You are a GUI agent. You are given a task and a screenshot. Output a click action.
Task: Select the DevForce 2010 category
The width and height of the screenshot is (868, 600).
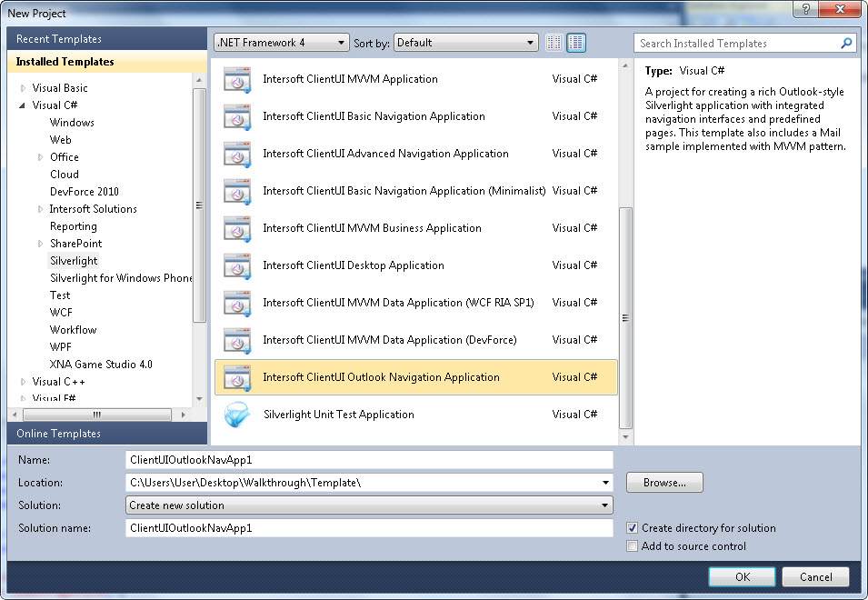coord(85,192)
